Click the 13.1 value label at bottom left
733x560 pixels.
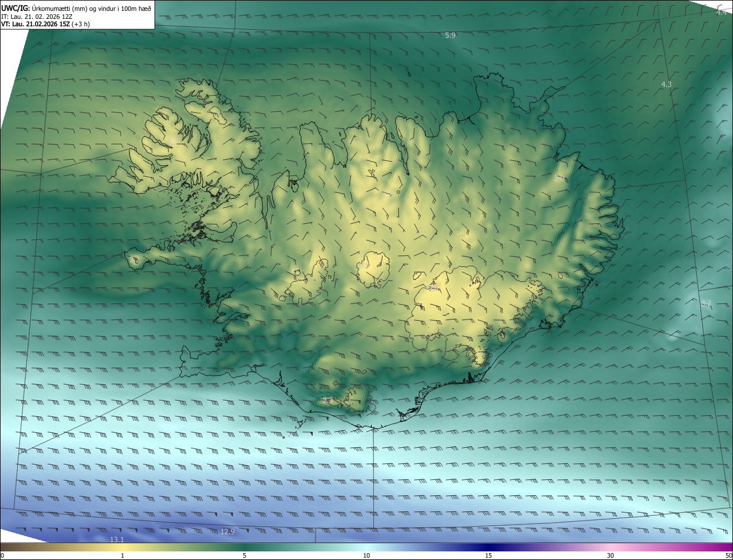pos(117,539)
